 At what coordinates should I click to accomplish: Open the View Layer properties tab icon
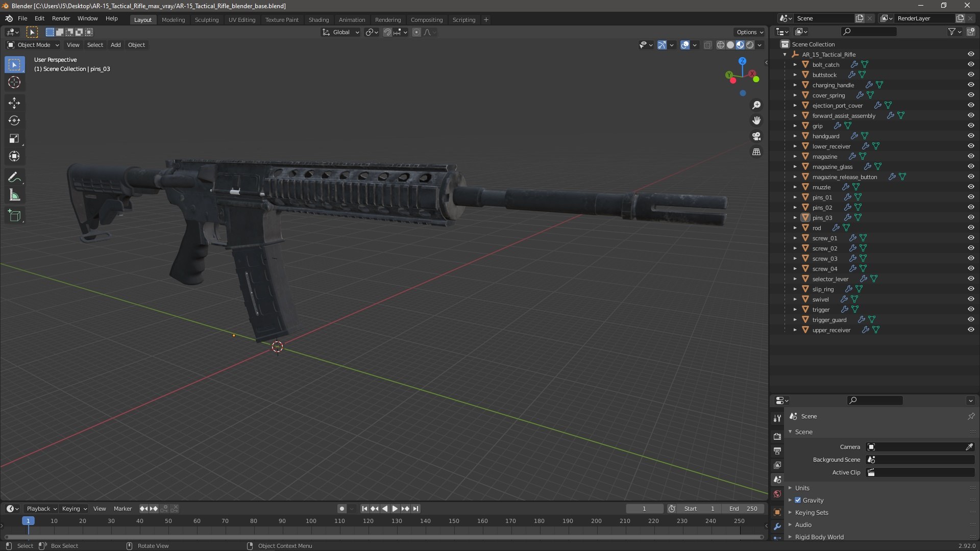777,465
